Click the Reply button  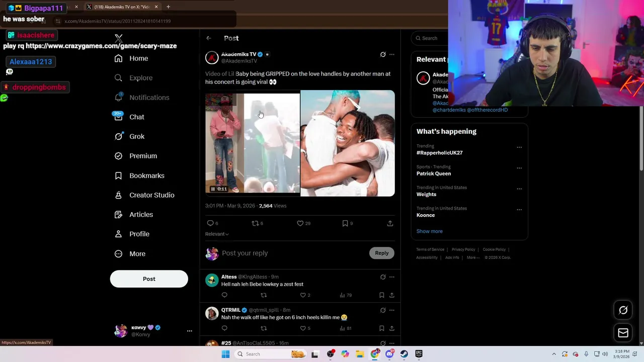click(382, 253)
